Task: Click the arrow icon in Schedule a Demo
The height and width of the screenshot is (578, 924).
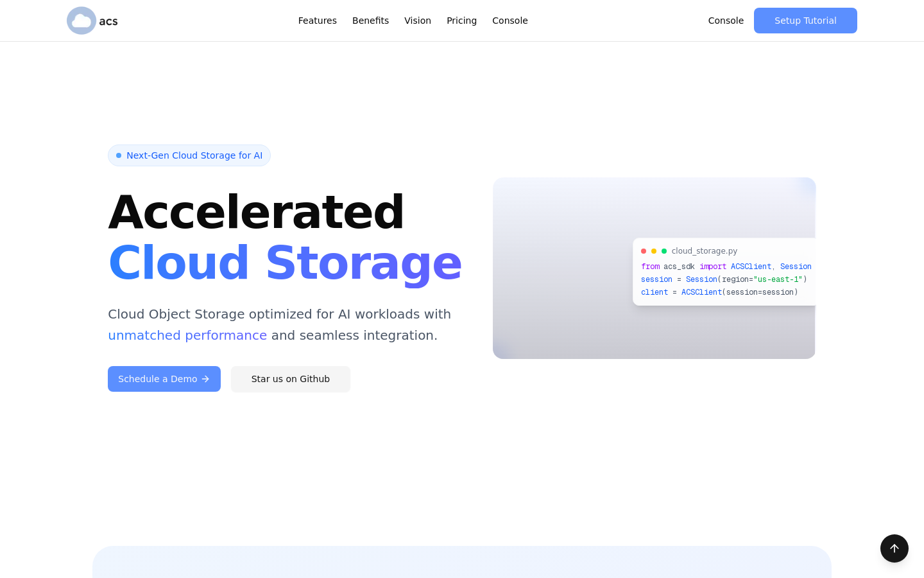Action: click(206, 379)
